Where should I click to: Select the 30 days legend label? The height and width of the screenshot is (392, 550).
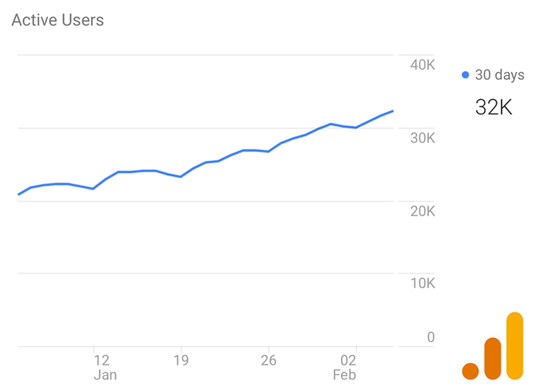point(500,75)
